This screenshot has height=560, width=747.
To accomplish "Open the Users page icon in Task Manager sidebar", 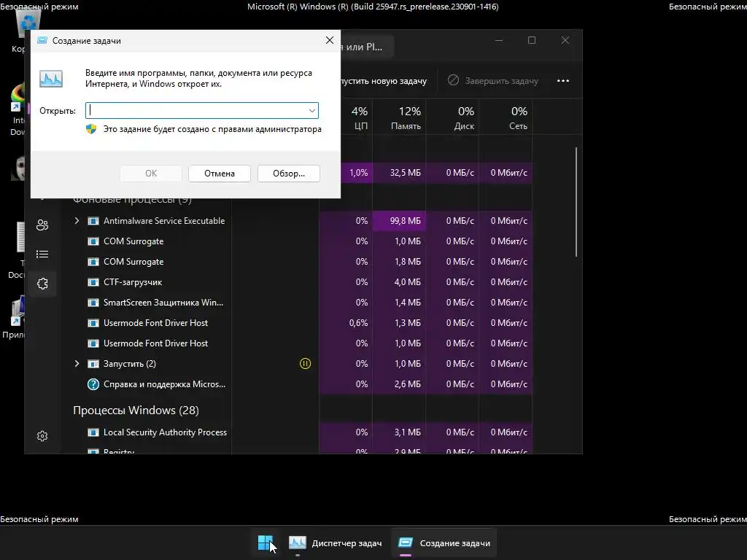I will click(42, 225).
